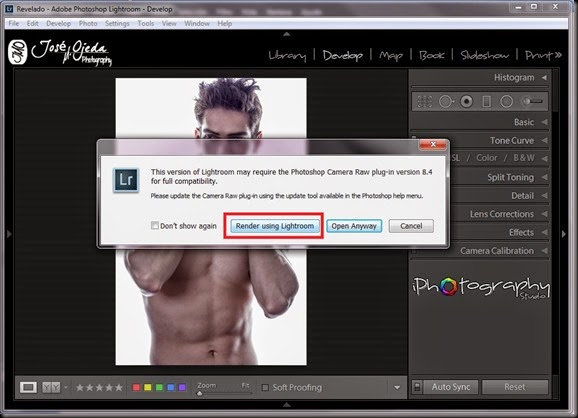Open the Tools menu
The height and width of the screenshot is (418, 578).
(x=146, y=23)
